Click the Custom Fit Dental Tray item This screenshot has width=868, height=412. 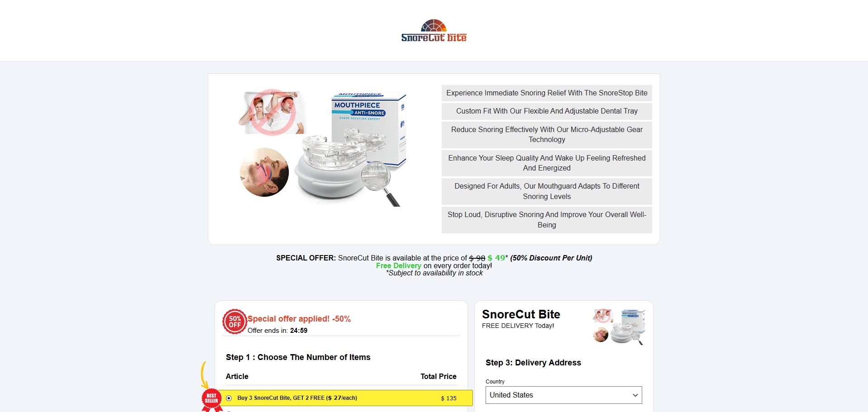(x=547, y=111)
